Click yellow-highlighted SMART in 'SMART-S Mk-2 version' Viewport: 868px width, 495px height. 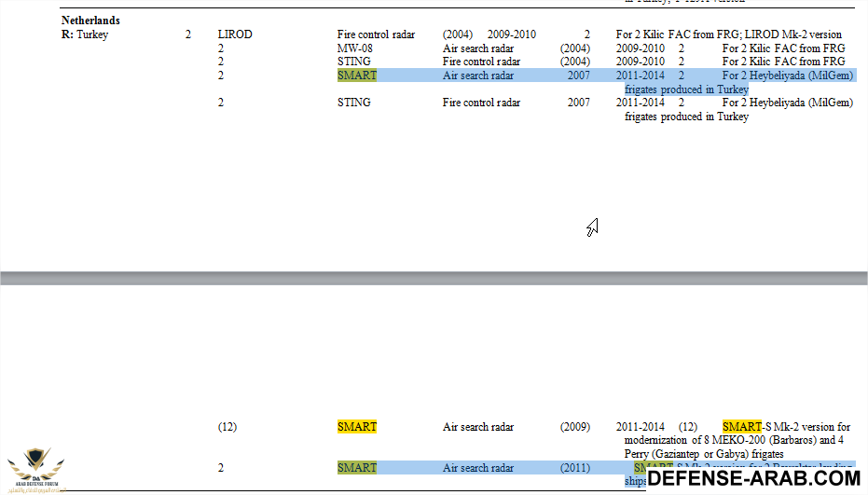[741, 427]
